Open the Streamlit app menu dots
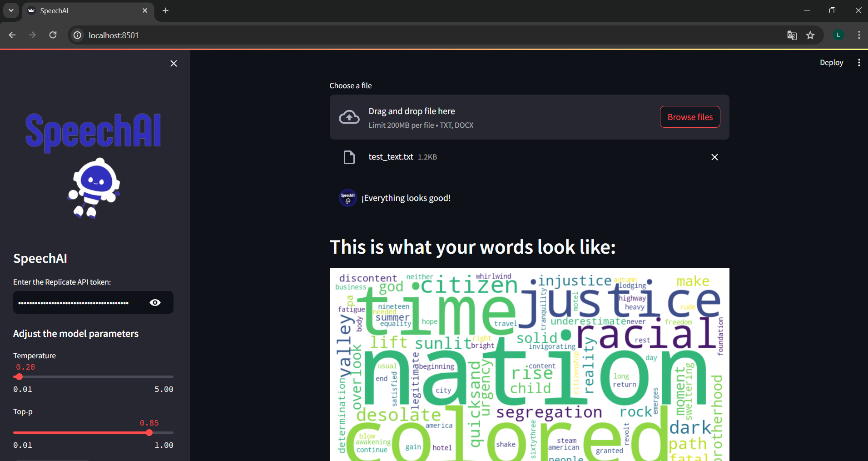Screen dimensions: 868x461 click(x=859, y=63)
